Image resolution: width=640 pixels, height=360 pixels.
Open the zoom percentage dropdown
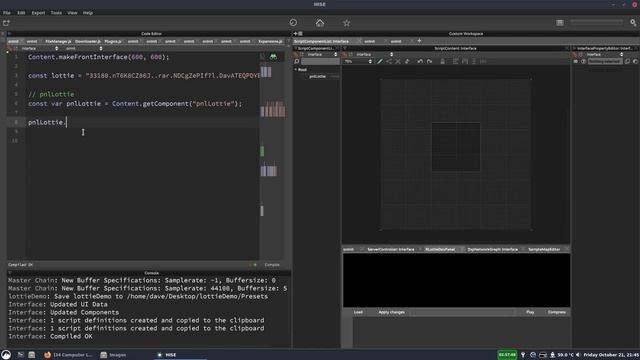point(358,61)
